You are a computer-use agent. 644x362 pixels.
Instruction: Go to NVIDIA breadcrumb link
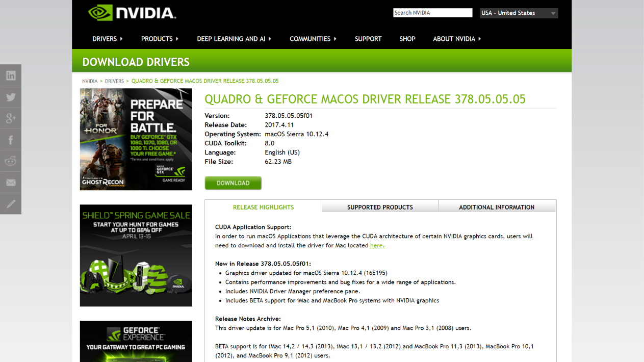90,81
